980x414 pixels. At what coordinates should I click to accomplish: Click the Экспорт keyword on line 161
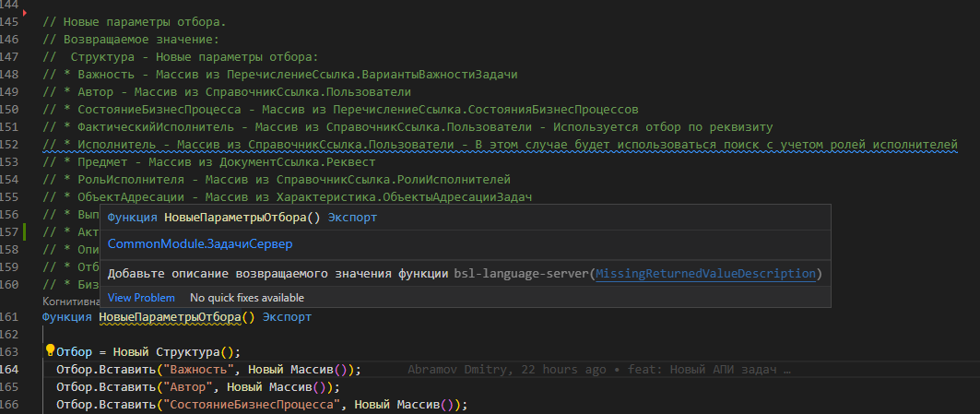pos(287,317)
